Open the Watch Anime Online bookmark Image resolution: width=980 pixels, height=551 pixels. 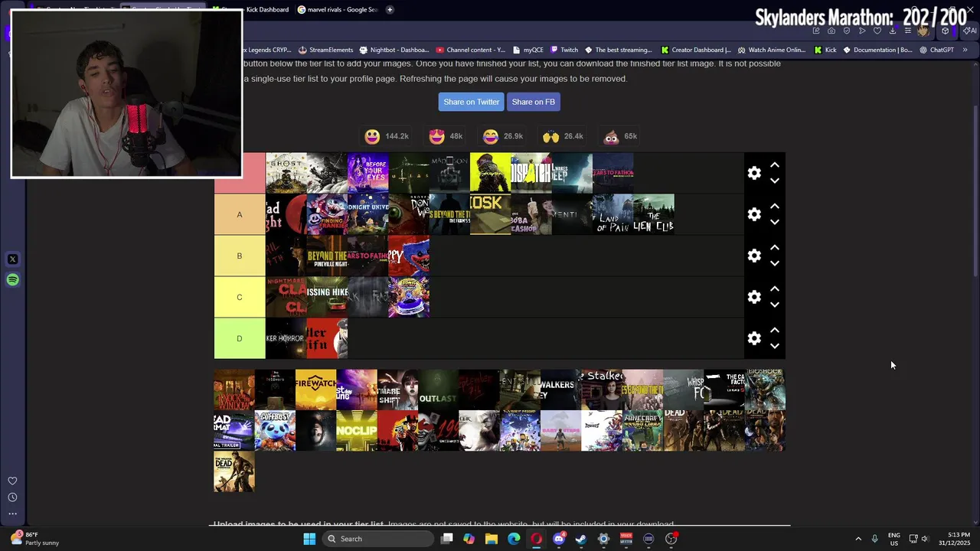tap(772, 50)
